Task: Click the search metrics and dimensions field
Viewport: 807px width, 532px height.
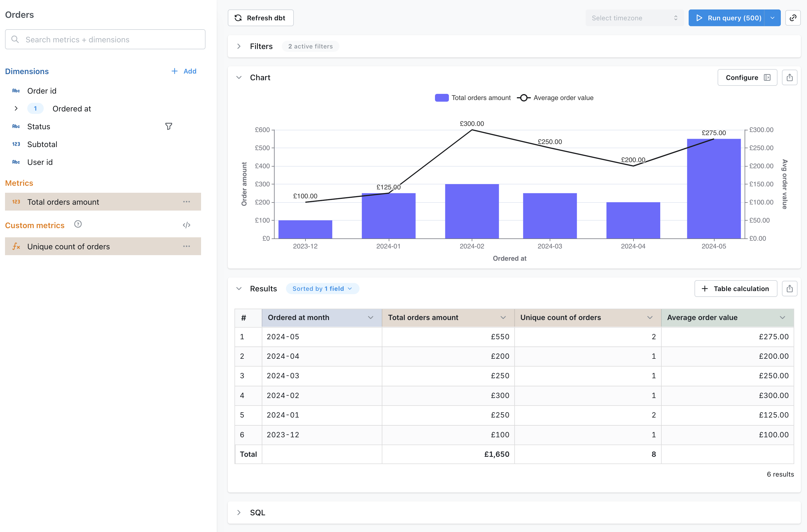Action: (x=105, y=39)
